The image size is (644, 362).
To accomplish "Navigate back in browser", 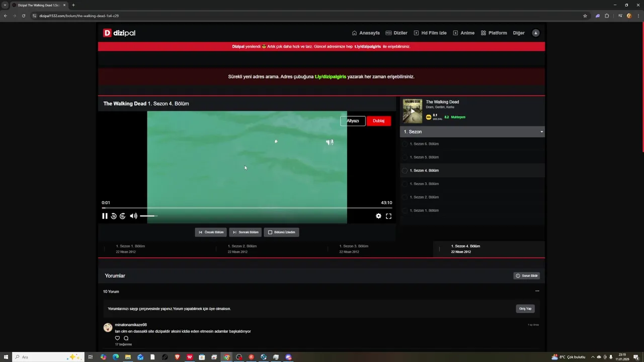I will tap(6, 16).
